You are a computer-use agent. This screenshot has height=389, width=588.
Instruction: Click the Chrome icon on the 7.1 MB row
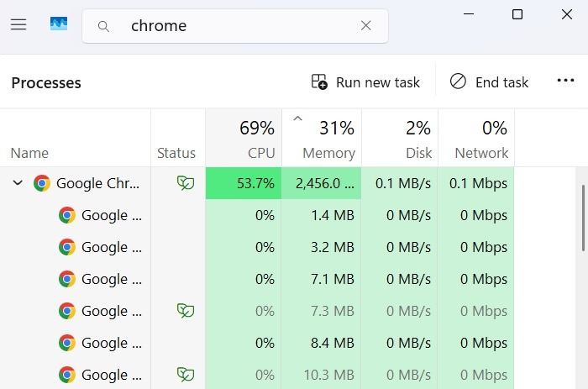[x=67, y=279]
